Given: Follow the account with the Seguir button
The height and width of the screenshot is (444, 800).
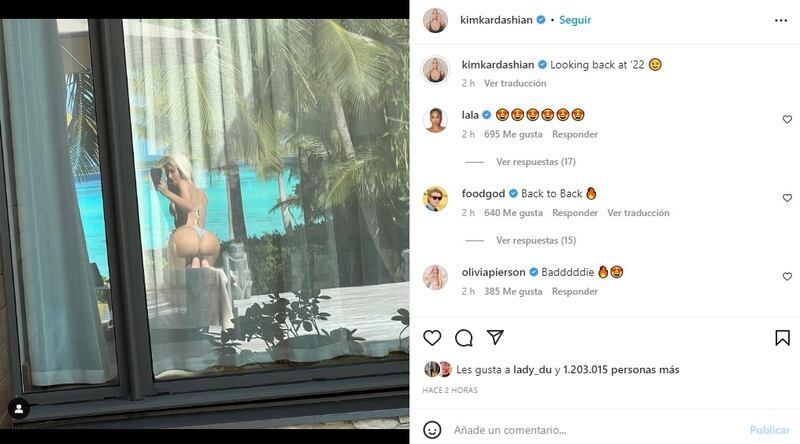Looking at the screenshot, I should [575, 20].
